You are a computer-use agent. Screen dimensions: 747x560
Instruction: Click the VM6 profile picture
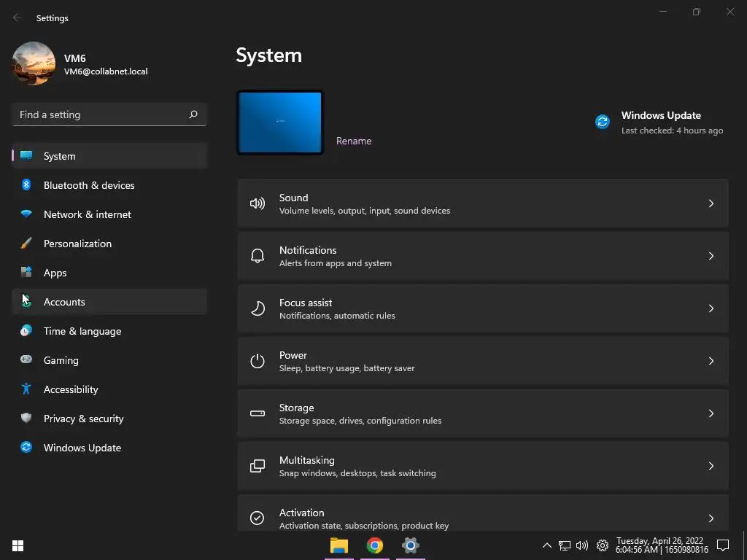pyautogui.click(x=34, y=63)
